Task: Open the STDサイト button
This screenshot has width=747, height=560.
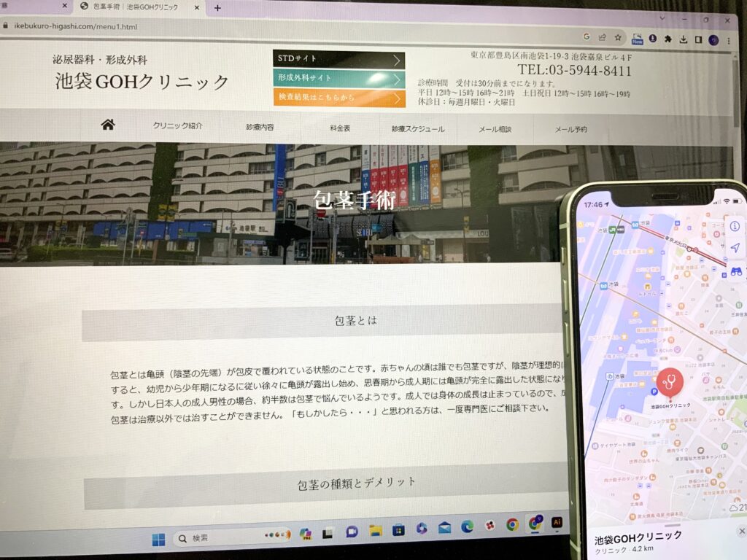Action: (x=338, y=59)
